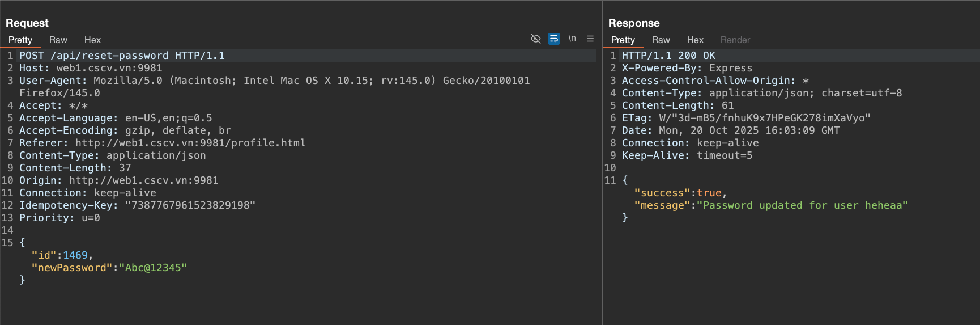Viewport: 980px width, 325px height.
Task: Click the POST /api/reset-password request line
Action: (122, 56)
